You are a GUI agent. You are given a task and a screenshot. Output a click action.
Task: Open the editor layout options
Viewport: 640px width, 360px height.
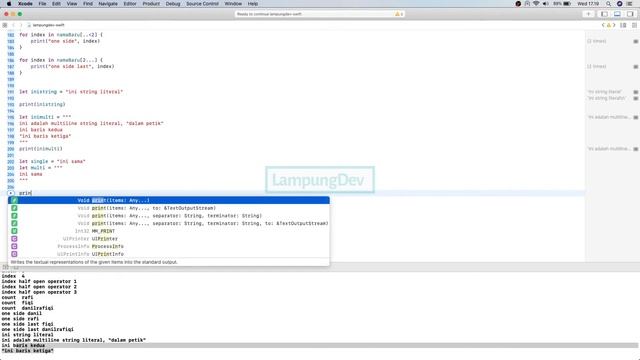(x=623, y=25)
